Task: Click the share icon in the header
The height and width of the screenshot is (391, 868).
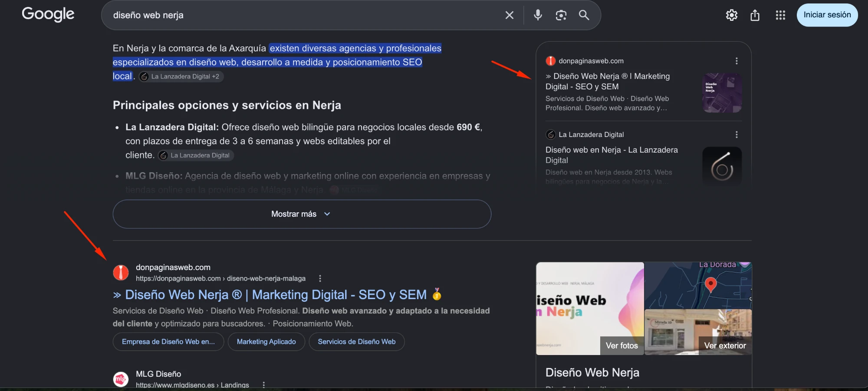Action: click(x=755, y=15)
